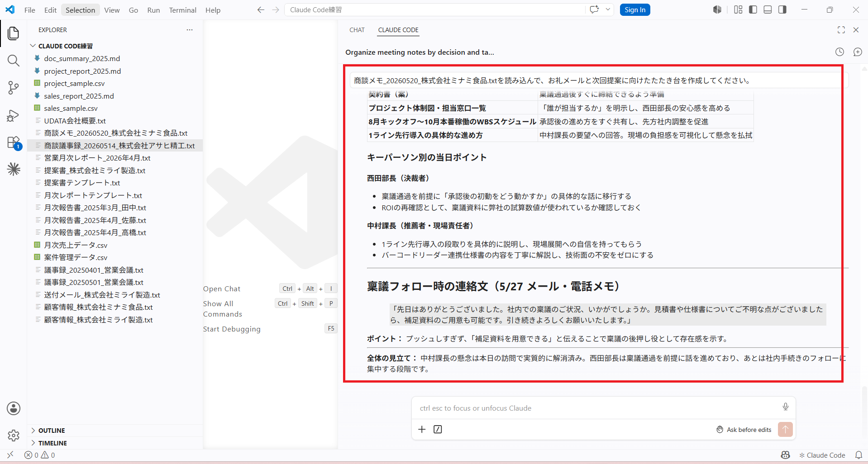Screen dimensions: 868x464
Task: Open Copilot status icon in status bar
Action: pos(785,455)
